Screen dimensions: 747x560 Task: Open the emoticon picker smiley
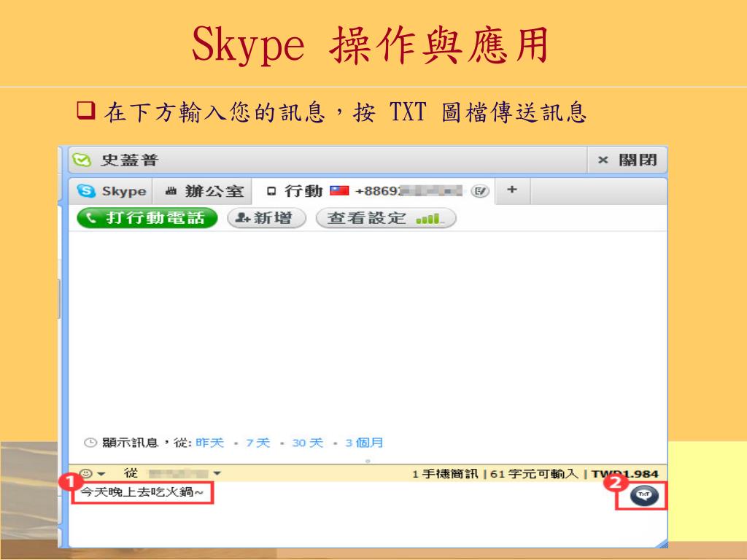pyautogui.click(x=86, y=473)
